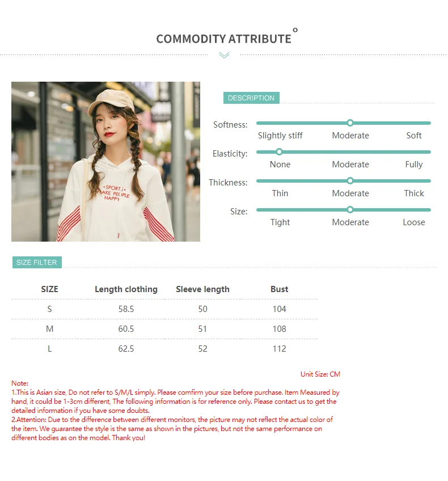Click the 'Moderate' label under Softness
Viewport: 448px width, 481px height.
point(350,136)
